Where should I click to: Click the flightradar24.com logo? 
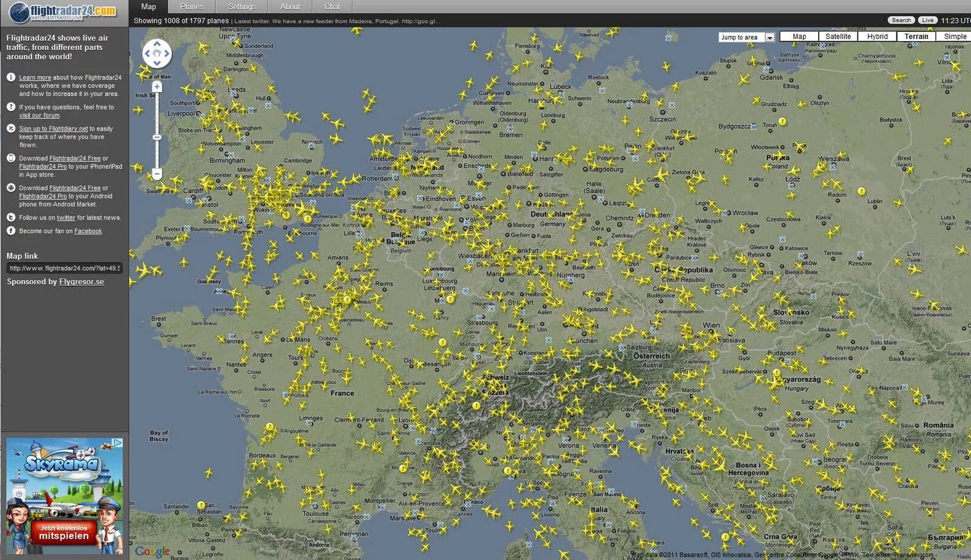[x=63, y=12]
